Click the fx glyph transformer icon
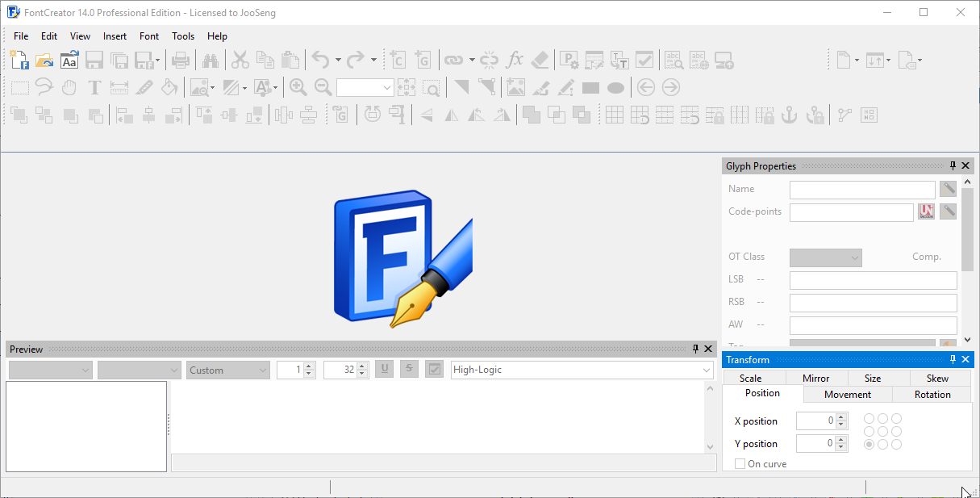This screenshot has height=498, width=980. click(x=515, y=60)
